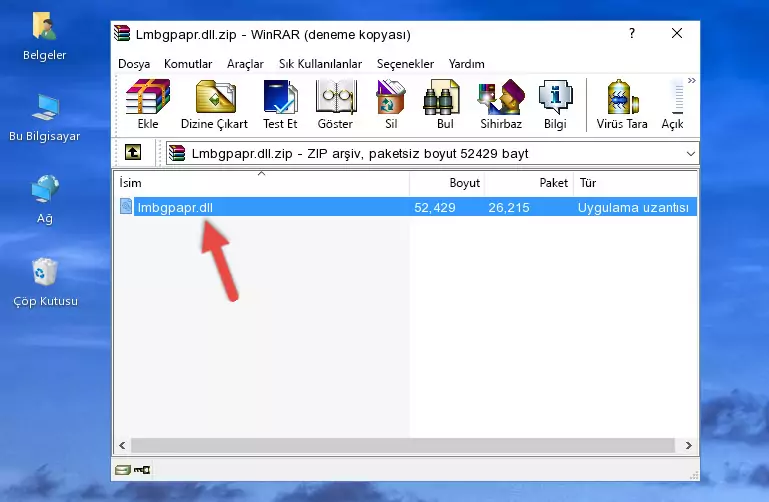
Task: Start Virüs Tara scan
Action: 622,104
